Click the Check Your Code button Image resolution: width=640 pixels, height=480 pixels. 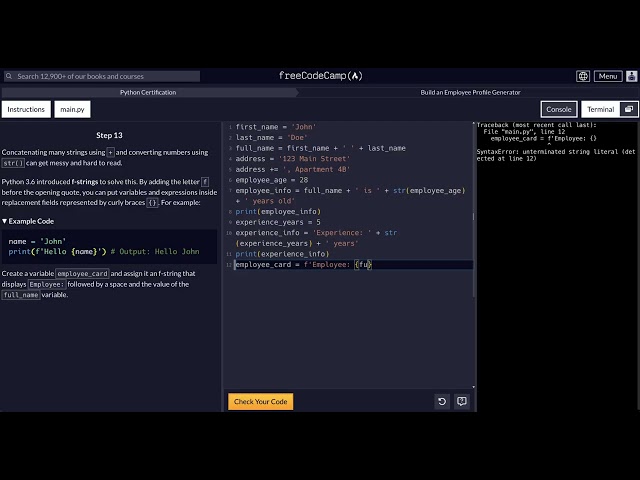[260, 402]
